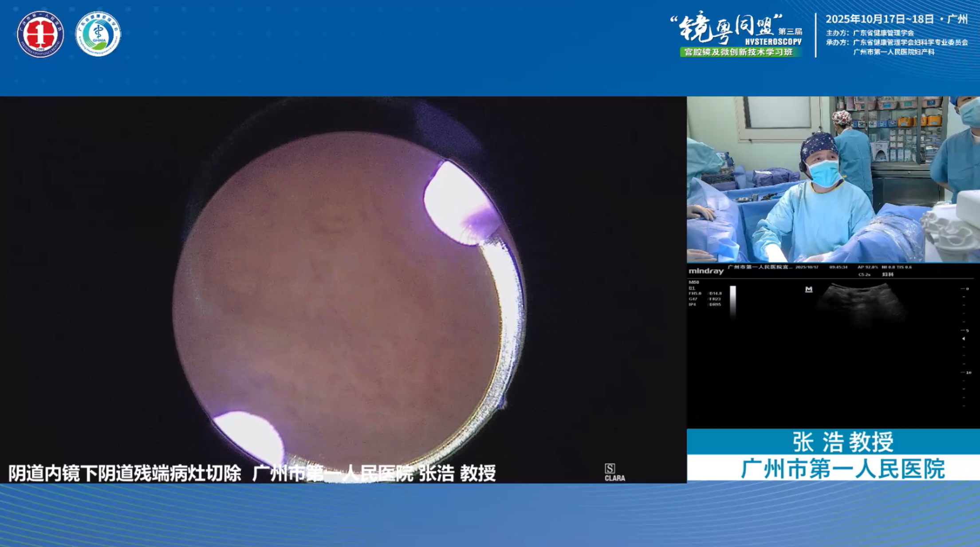Click the red hospital emblem logo
The image size is (980, 547).
[40, 34]
